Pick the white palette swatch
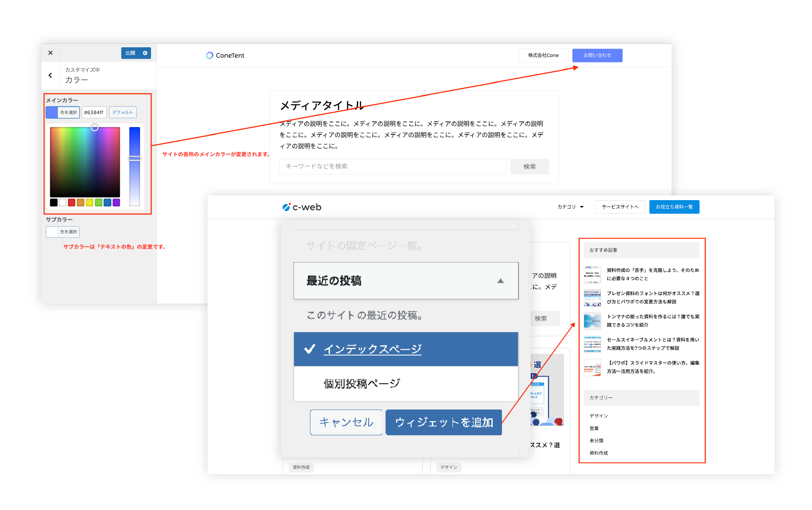The width and height of the screenshot is (812, 510). click(63, 203)
